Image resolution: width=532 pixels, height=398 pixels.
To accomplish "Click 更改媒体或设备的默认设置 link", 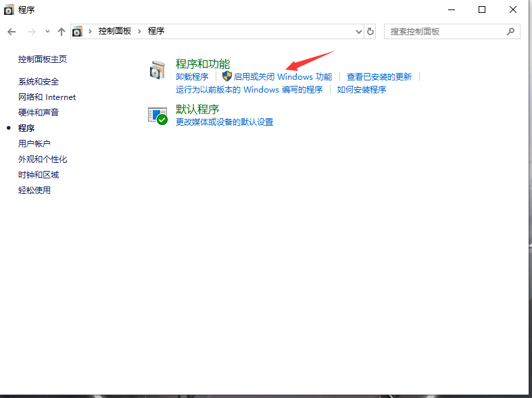I will point(224,122).
